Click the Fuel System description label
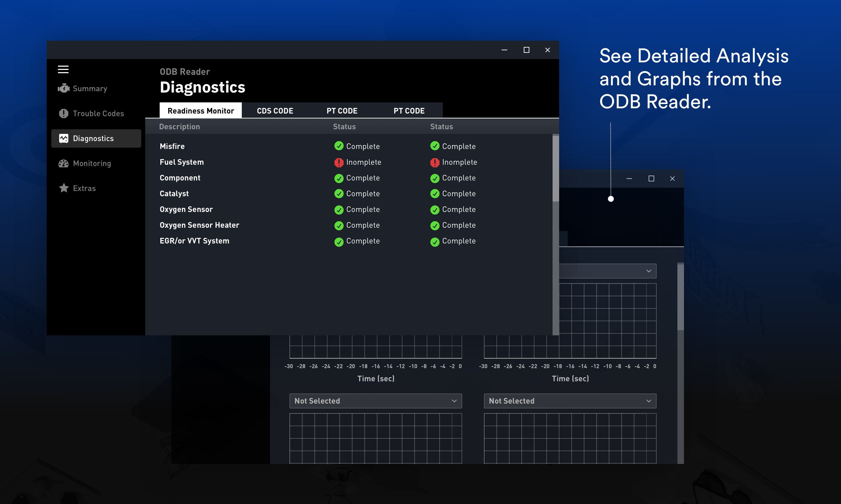Image resolution: width=841 pixels, height=504 pixels. (182, 162)
